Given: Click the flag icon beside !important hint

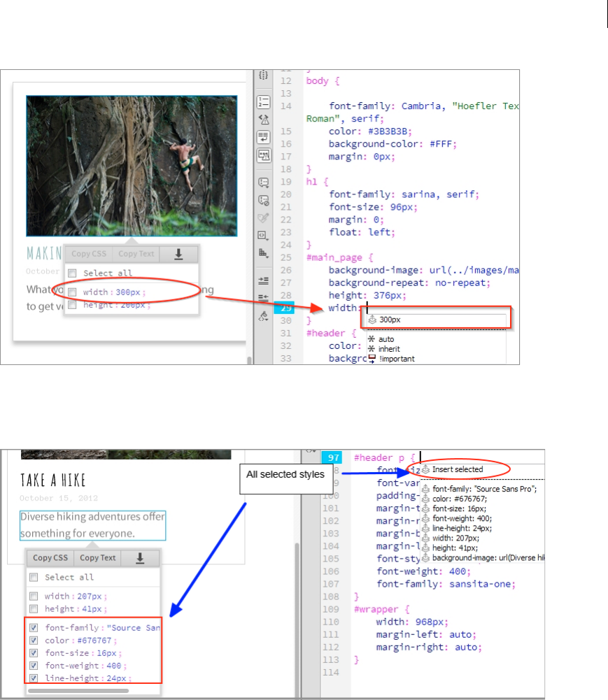Looking at the screenshot, I should point(372,359).
